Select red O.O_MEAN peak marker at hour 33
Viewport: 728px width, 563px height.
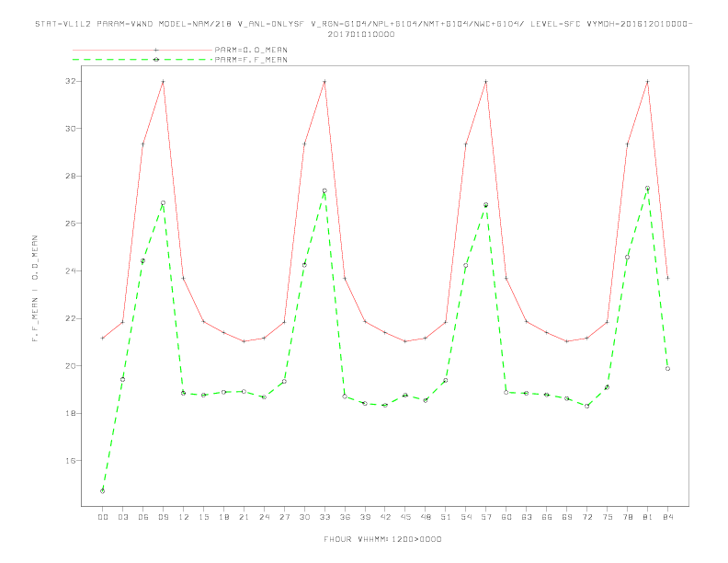click(324, 82)
